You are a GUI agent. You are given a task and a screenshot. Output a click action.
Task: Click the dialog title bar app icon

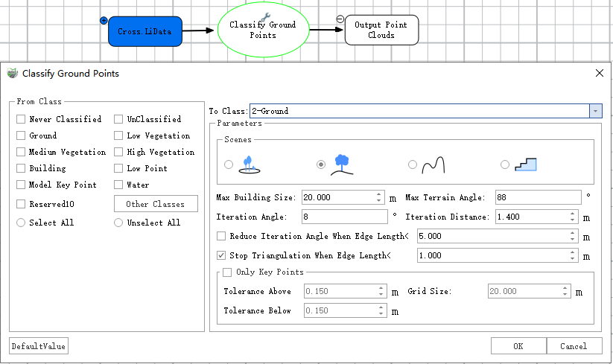pyautogui.click(x=12, y=73)
